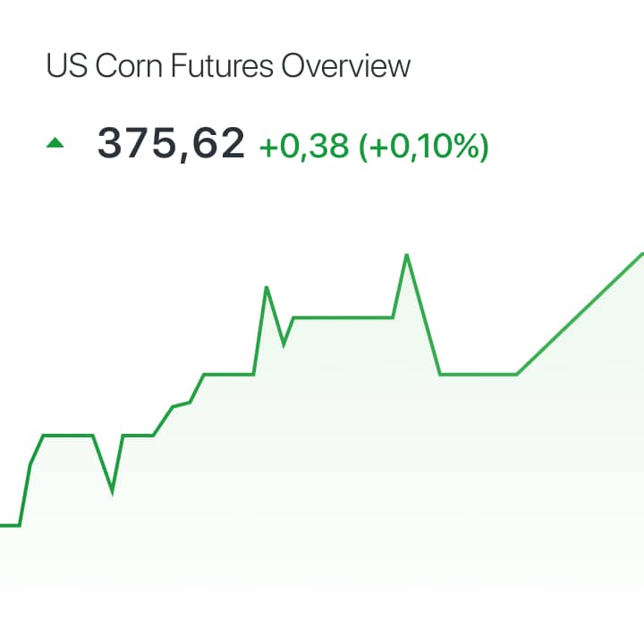Open the US Corn Futures Overview title
Image resolution: width=644 pixels, height=644 pixels.
228,65
